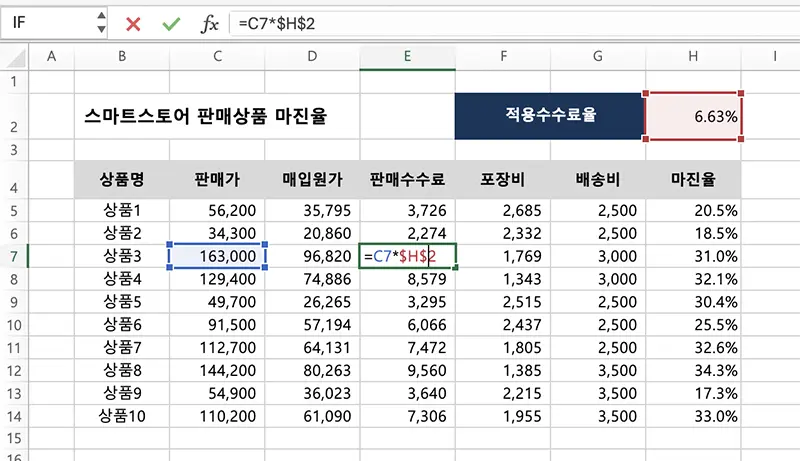800x461 pixels.
Task: Click the 적용수수료율 label cell
Action: click(x=550, y=116)
